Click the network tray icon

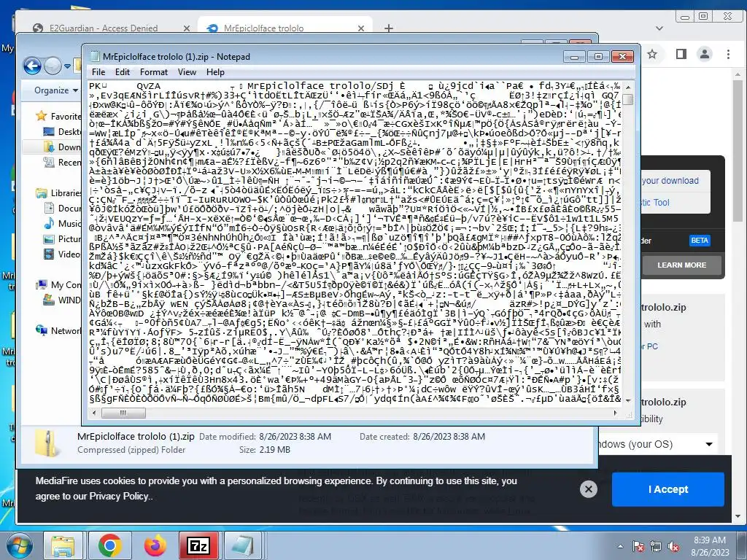click(656, 547)
